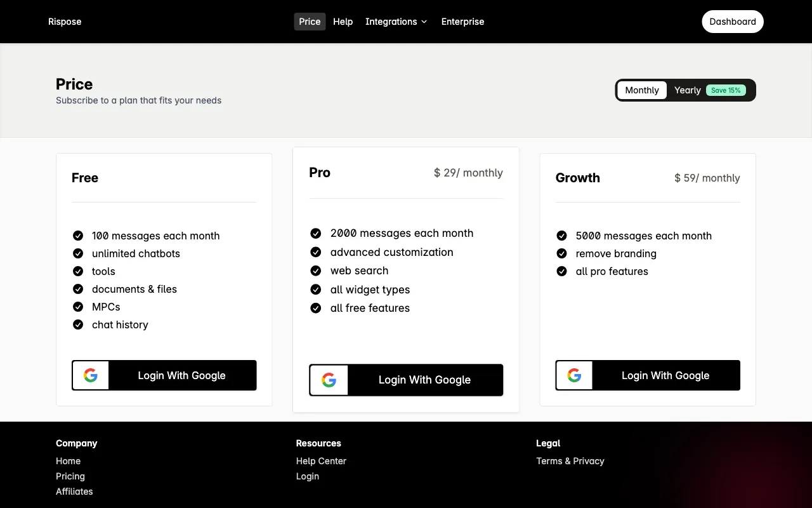Click the "Resources" footer heading
812x508 pixels.
tap(318, 443)
